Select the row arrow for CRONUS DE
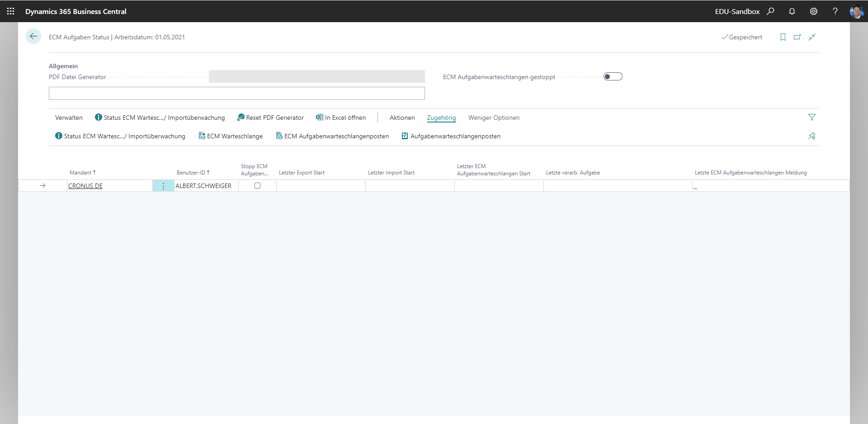Viewport: 868px width, 424px height. click(42, 186)
